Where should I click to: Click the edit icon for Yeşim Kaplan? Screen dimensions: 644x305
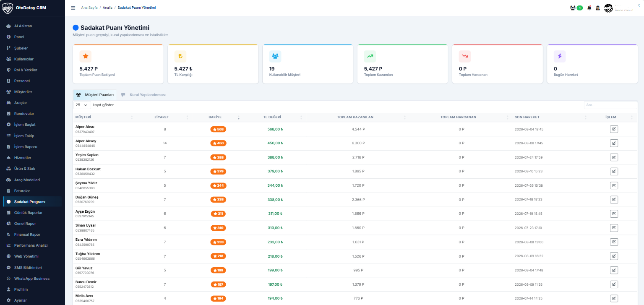coord(614,157)
